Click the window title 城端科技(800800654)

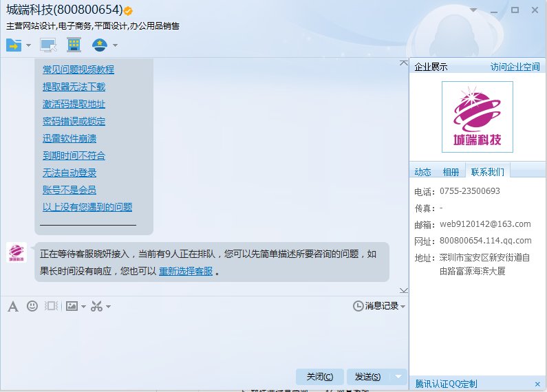click(65, 10)
